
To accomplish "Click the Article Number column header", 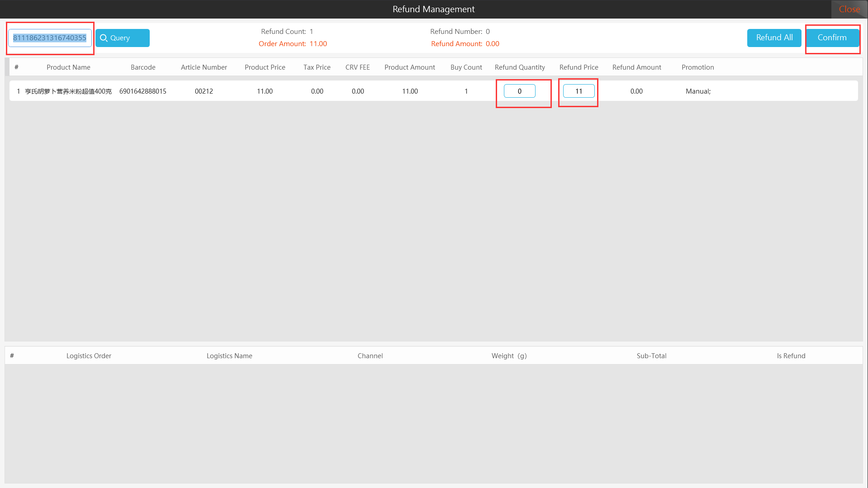I will (x=204, y=67).
